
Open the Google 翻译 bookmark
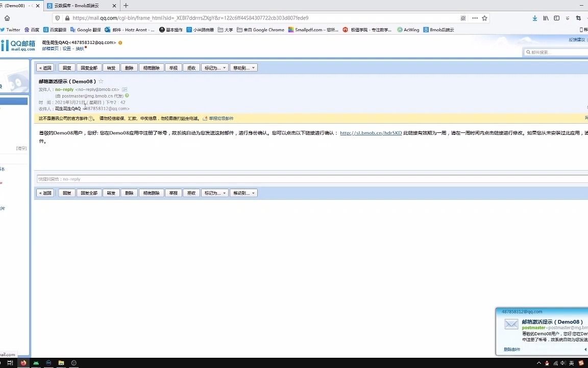(x=86, y=30)
